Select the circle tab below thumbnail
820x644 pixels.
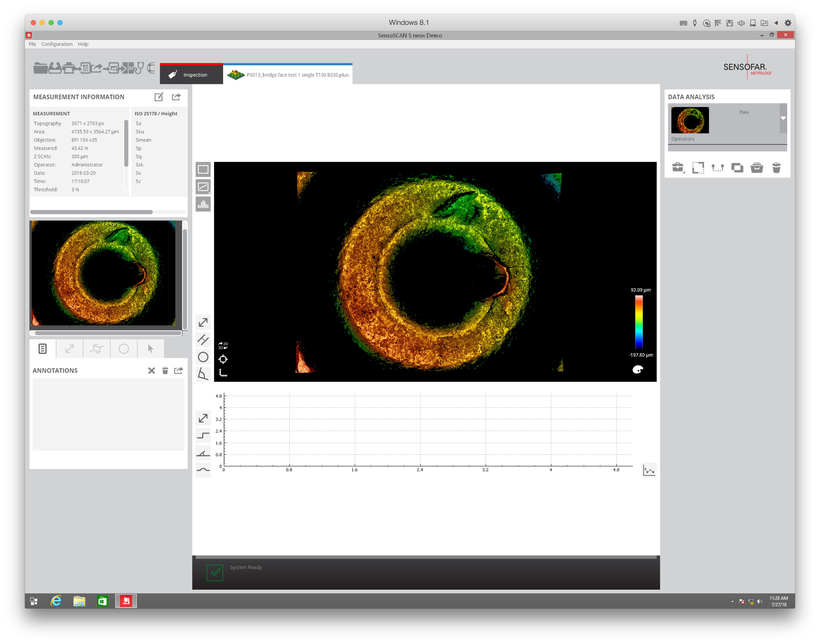click(x=124, y=349)
